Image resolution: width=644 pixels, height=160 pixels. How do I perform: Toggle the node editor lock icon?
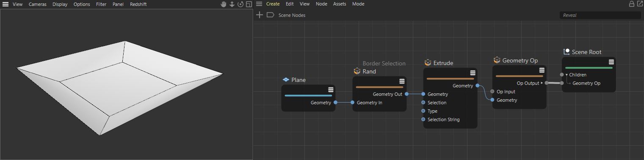click(632, 4)
